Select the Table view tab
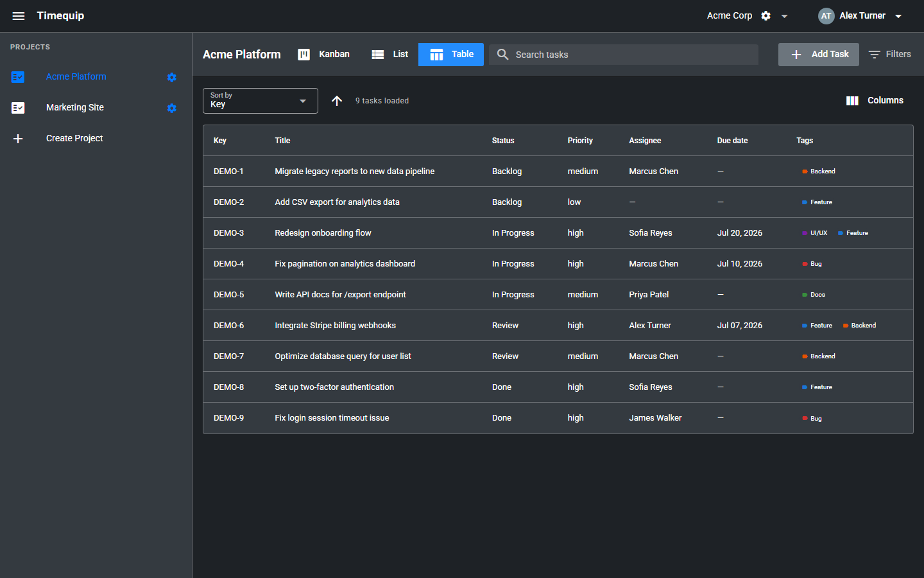 (x=451, y=55)
